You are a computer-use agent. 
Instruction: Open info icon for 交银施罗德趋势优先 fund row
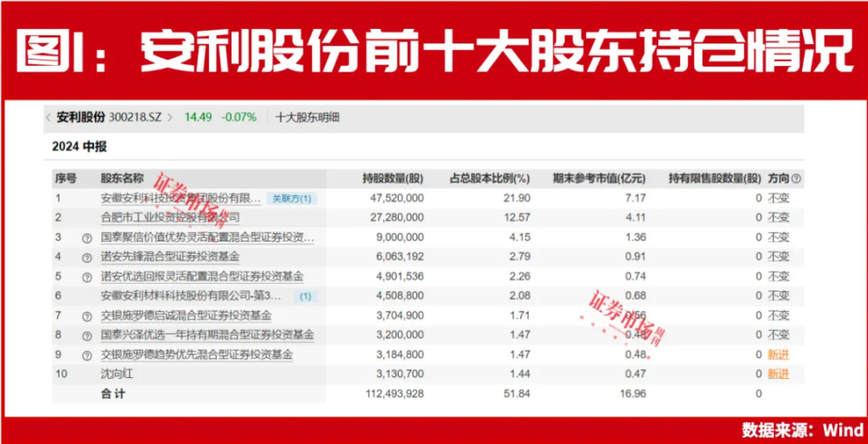point(87,355)
